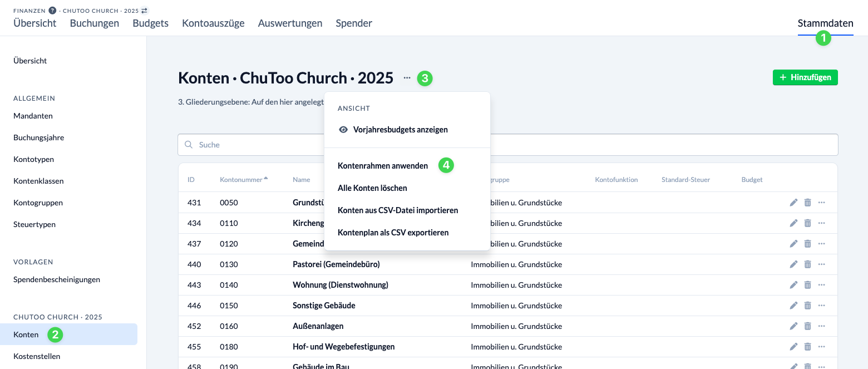Image resolution: width=868 pixels, height=369 pixels.
Task: Open the three-dot menu next to Konten title
Action: tap(407, 78)
